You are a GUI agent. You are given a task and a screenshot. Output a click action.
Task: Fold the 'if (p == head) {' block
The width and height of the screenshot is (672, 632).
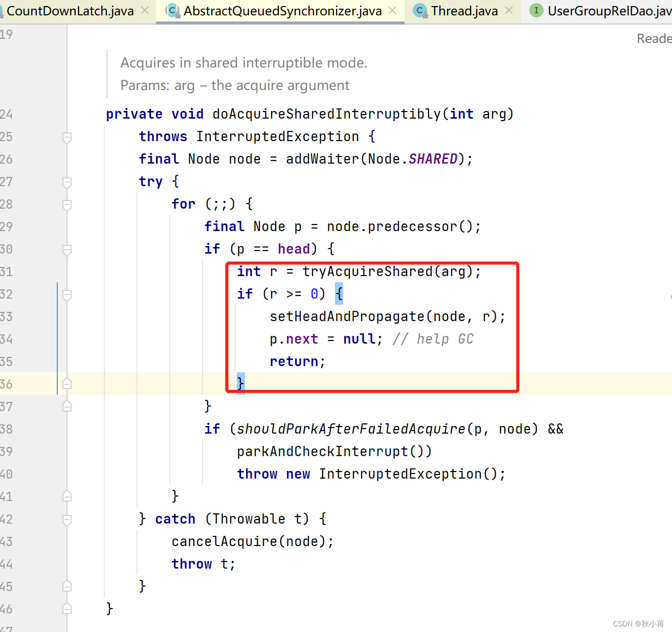pyautogui.click(x=67, y=250)
